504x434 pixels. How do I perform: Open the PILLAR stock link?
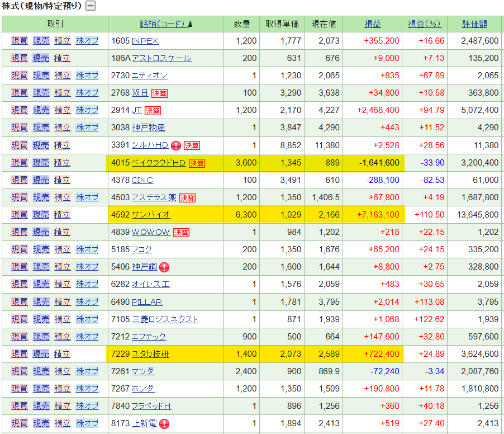click(x=147, y=302)
